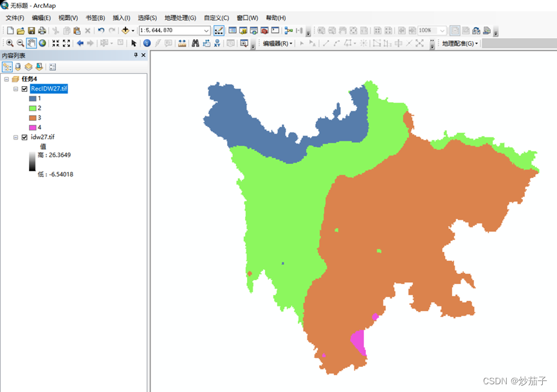This screenshot has width=557, height=392.
Task: Select the Measure ruler tool
Action: pyautogui.click(x=182, y=43)
